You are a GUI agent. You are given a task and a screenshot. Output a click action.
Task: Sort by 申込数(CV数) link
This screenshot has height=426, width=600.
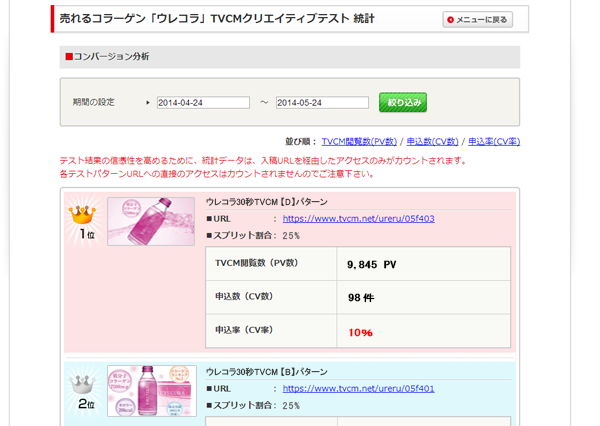click(432, 142)
